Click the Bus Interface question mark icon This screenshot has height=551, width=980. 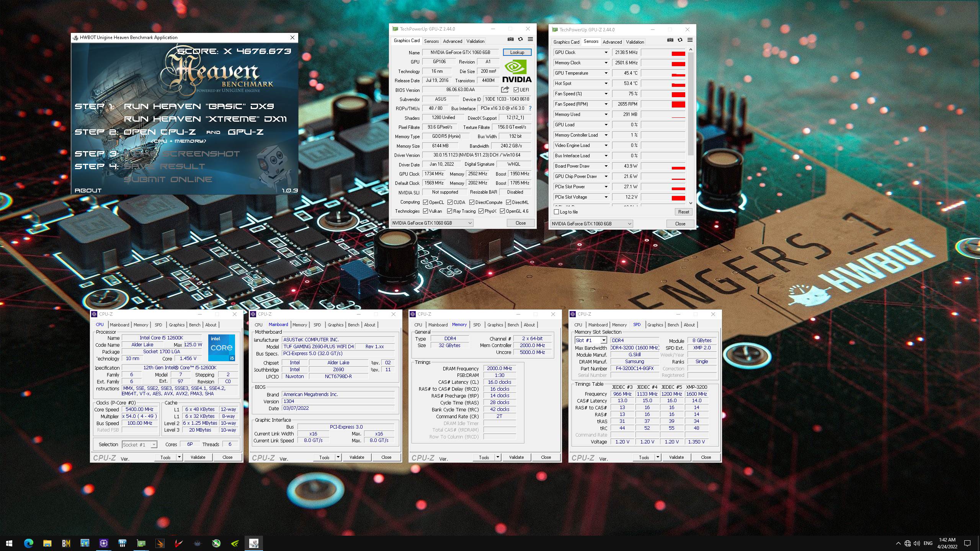click(x=530, y=108)
